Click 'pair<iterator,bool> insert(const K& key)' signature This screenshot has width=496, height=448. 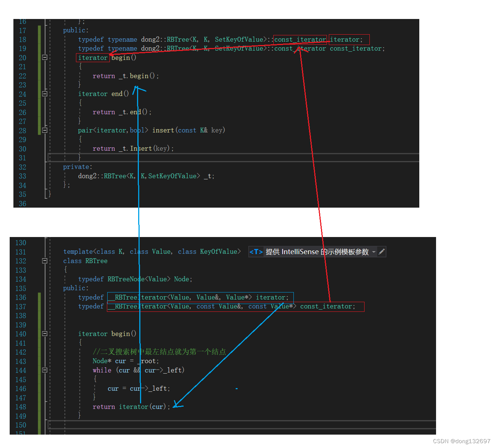point(152,130)
